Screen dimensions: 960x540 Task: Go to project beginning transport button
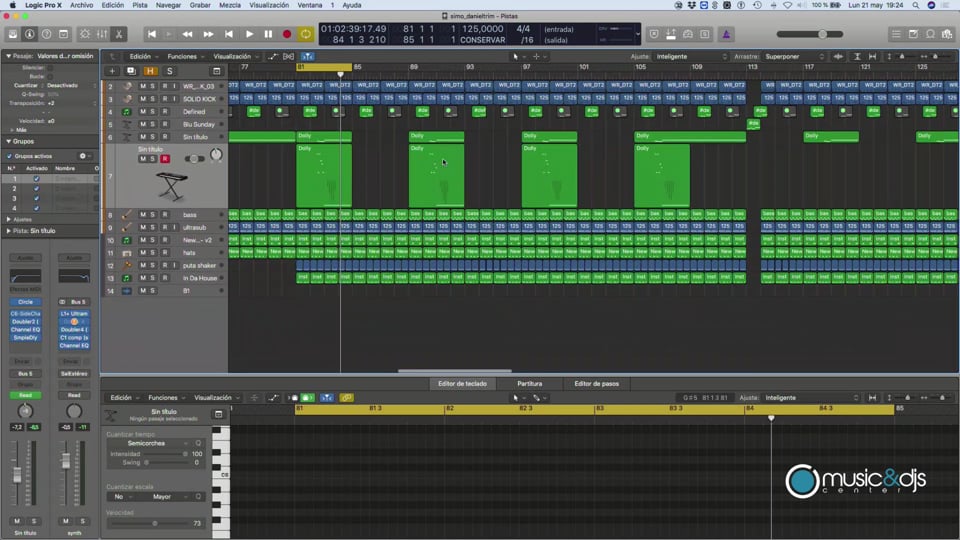point(151,34)
